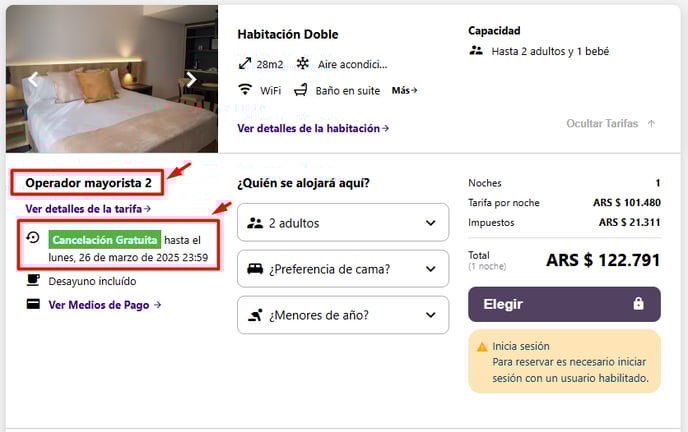Show next room photo with right arrow
Image resolution: width=688 pixels, height=432 pixels.
point(191,79)
